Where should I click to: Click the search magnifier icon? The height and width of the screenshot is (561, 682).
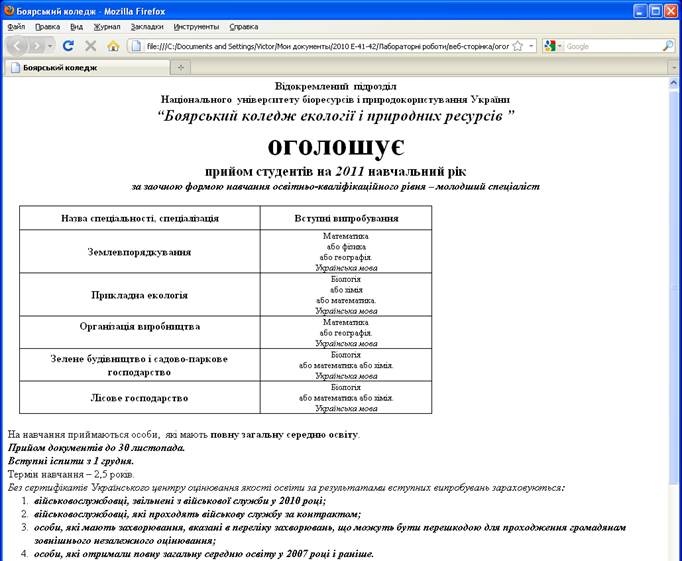[x=668, y=46]
